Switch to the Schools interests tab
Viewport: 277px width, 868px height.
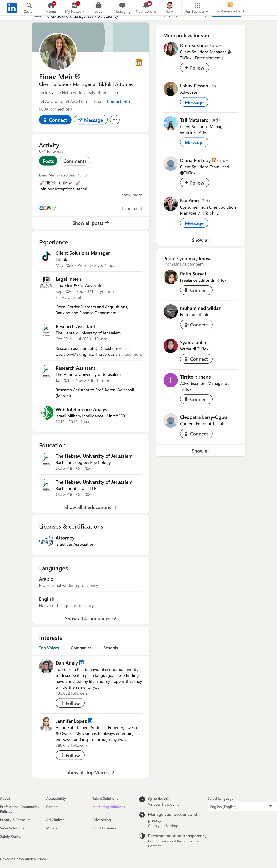click(111, 648)
